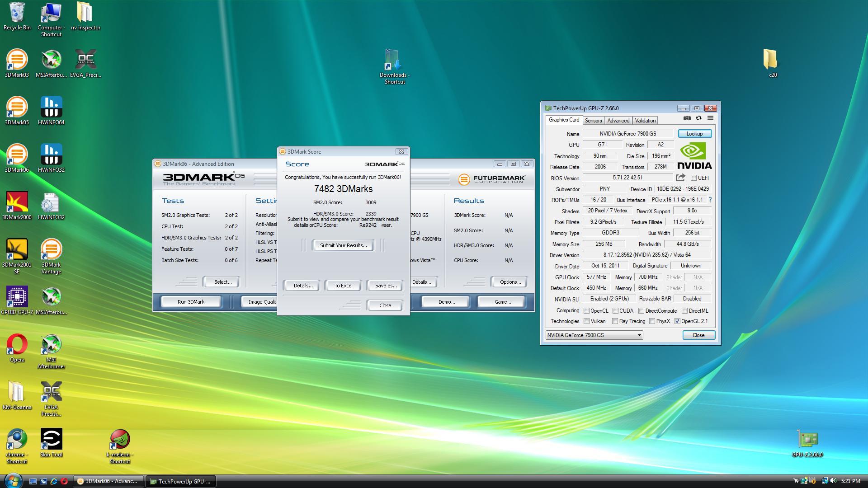868x488 pixels.
Task: Switch to the Advanced tab in GPU-Z
Action: pos(618,121)
